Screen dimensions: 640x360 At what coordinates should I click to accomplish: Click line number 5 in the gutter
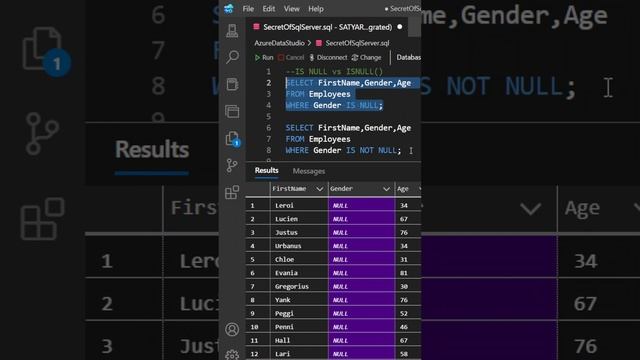pyautogui.click(x=268, y=116)
